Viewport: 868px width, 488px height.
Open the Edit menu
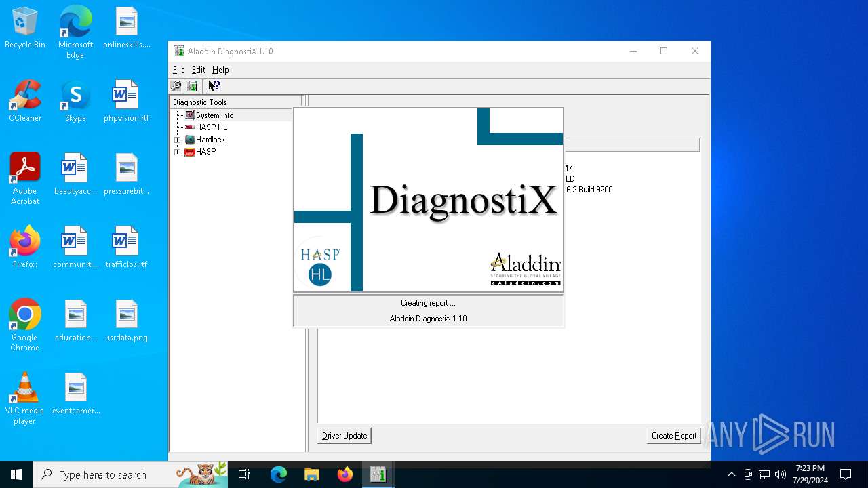(199, 70)
